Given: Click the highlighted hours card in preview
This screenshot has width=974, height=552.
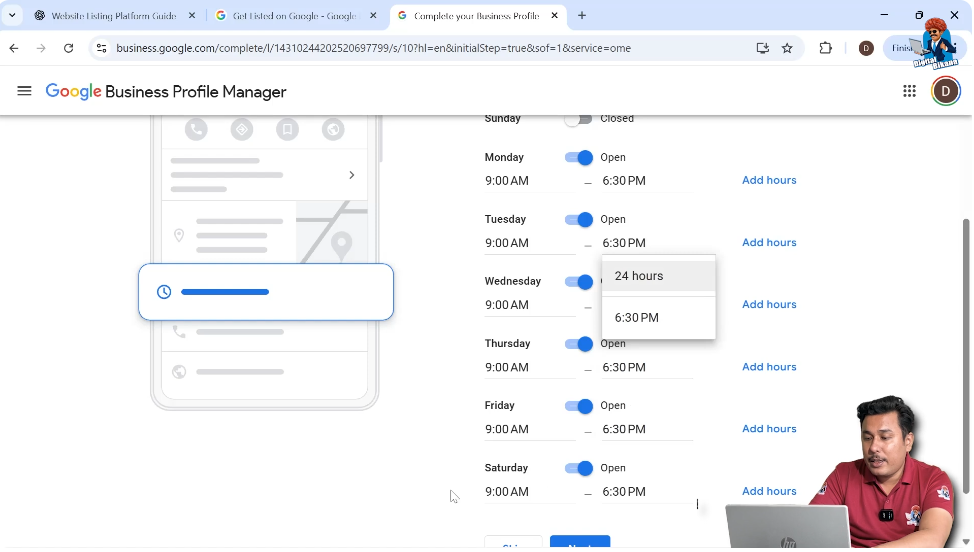Looking at the screenshot, I should click(266, 292).
